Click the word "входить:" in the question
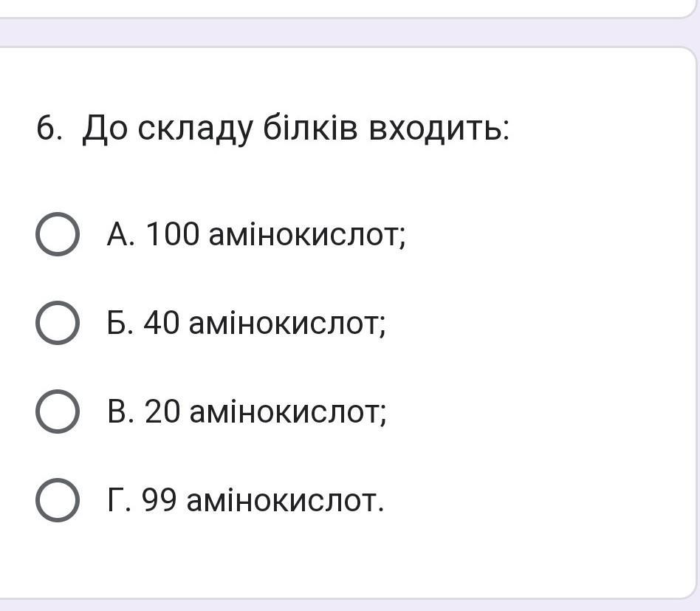The height and width of the screenshot is (611, 700). point(439,129)
